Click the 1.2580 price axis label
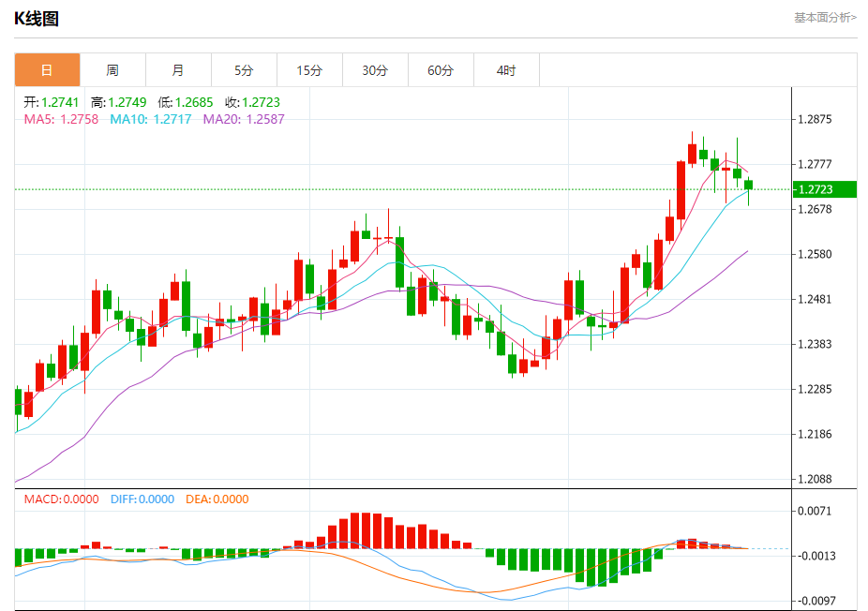Screen dimensions: 868x611 (815, 254)
